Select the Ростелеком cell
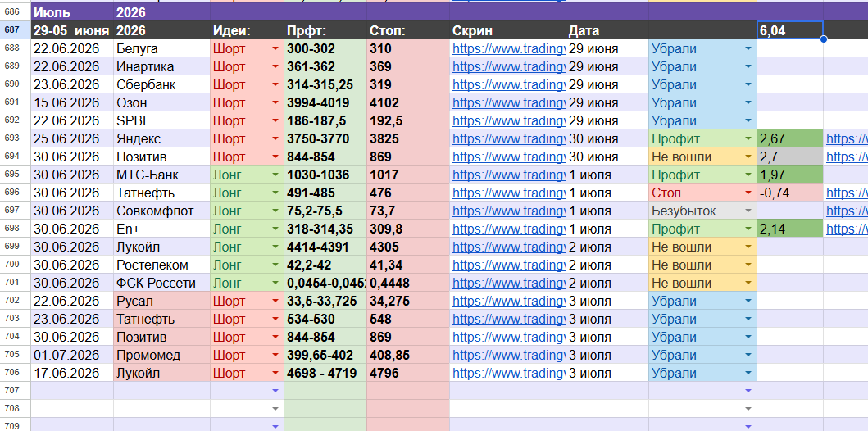868x431 pixels. [162, 265]
